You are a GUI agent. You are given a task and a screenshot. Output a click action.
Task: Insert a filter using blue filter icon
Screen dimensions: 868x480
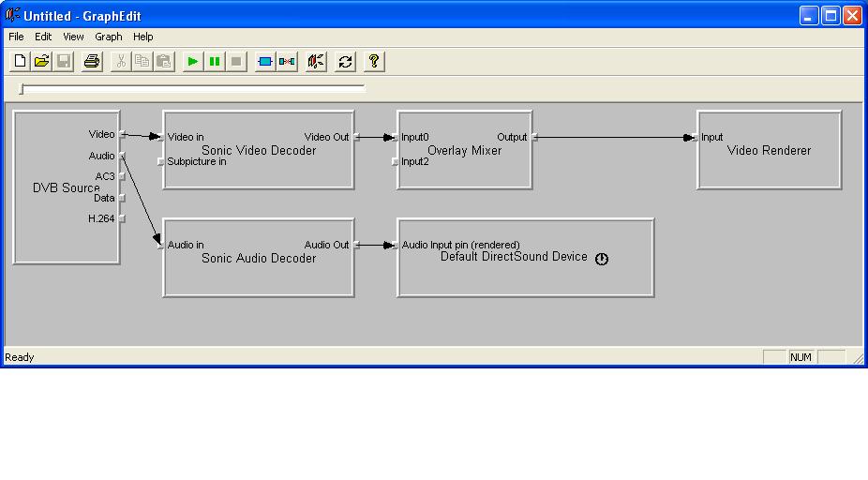pyautogui.click(x=265, y=62)
